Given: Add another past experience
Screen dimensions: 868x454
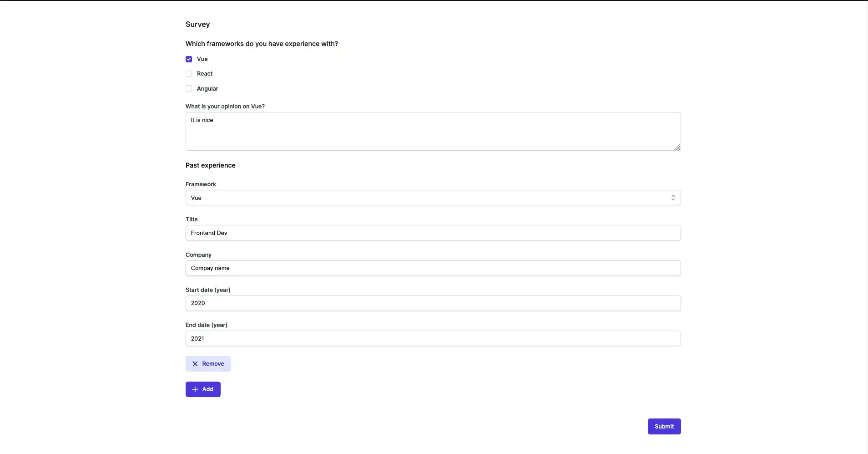Looking at the screenshot, I should [203, 389].
